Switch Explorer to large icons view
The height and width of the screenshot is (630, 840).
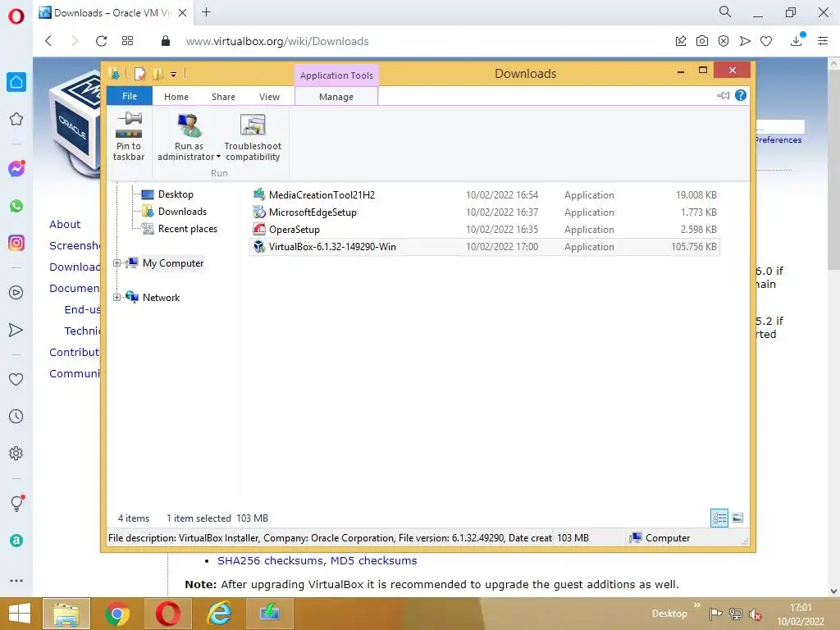pos(737,518)
